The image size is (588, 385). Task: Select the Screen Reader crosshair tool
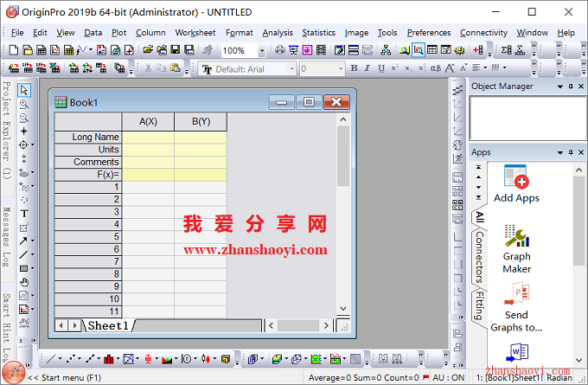24,131
